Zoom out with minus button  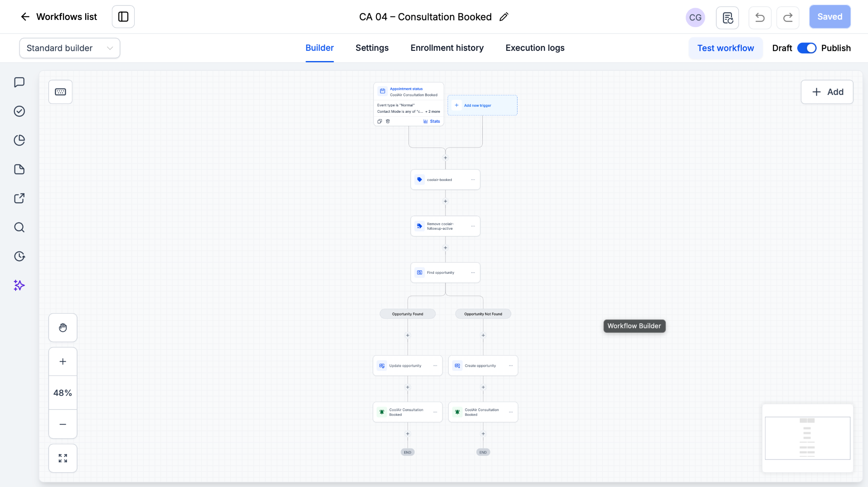pos(63,424)
